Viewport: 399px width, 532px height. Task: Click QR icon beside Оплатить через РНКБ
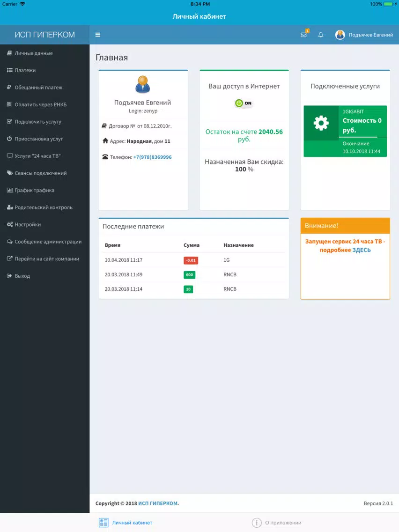pos(9,104)
